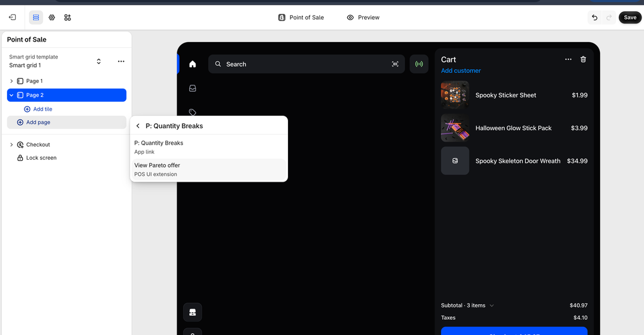Select the Halloween Glow Stick Pack cart item

pos(514,128)
